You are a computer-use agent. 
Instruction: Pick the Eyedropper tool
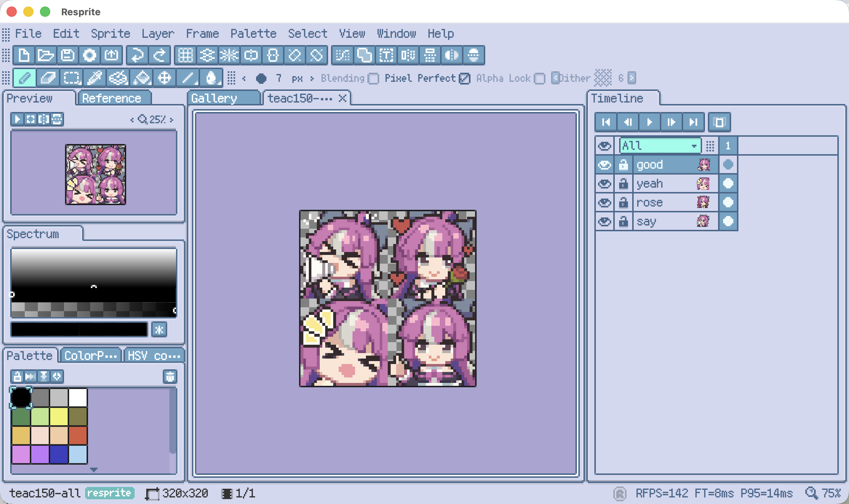pos(95,78)
